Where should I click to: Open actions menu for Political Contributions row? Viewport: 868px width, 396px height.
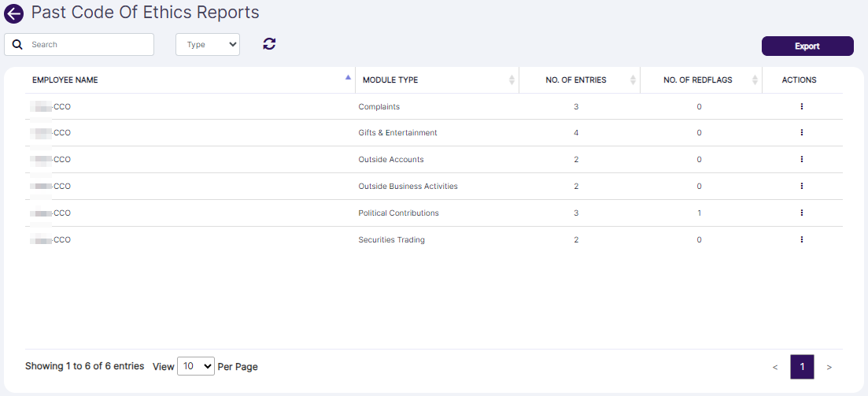pyautogui.click(x=801, y=213)
